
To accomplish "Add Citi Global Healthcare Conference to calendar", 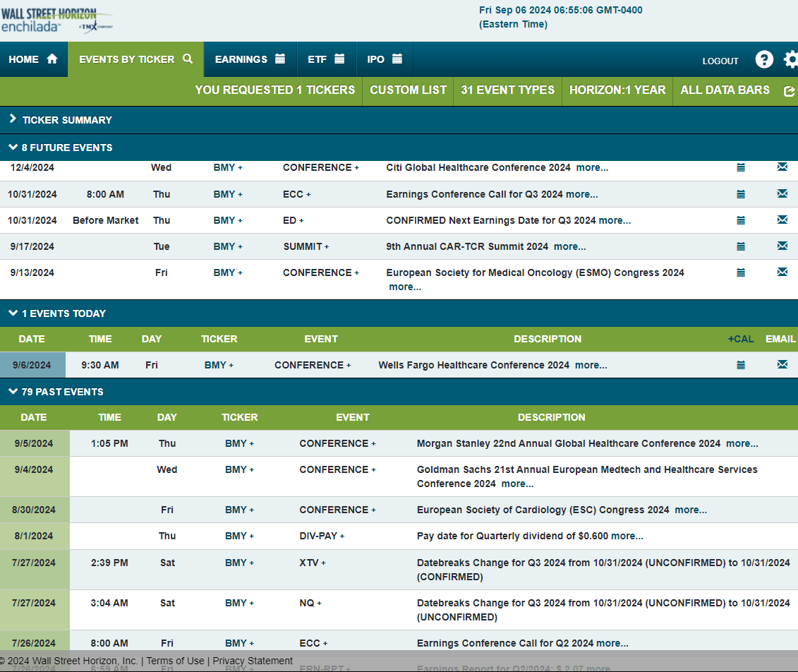I will (741, 167).
